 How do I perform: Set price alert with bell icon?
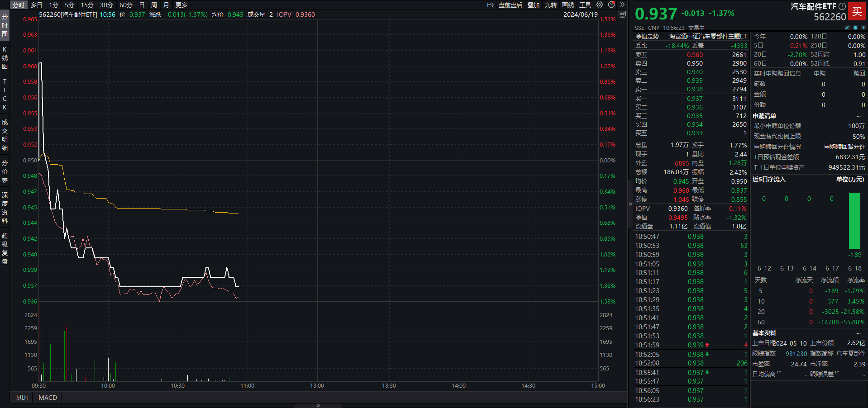[x=855, y=28]
